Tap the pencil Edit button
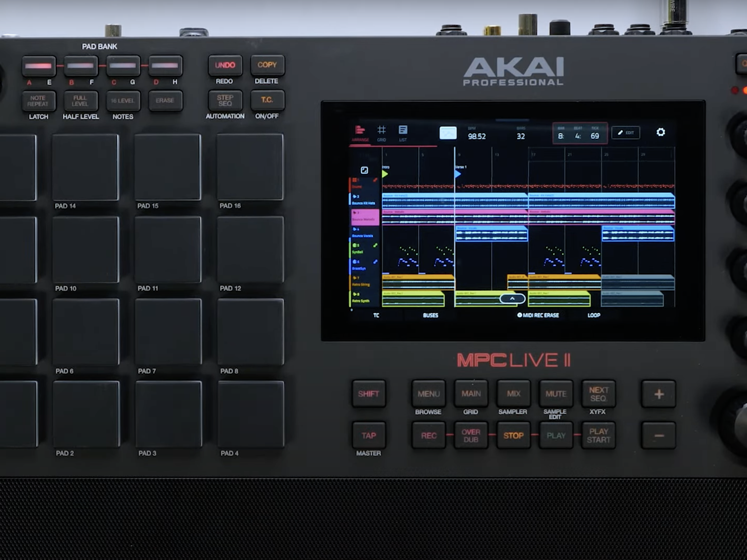Viewport: 747px width, 560px height. (x=625, y=133)
